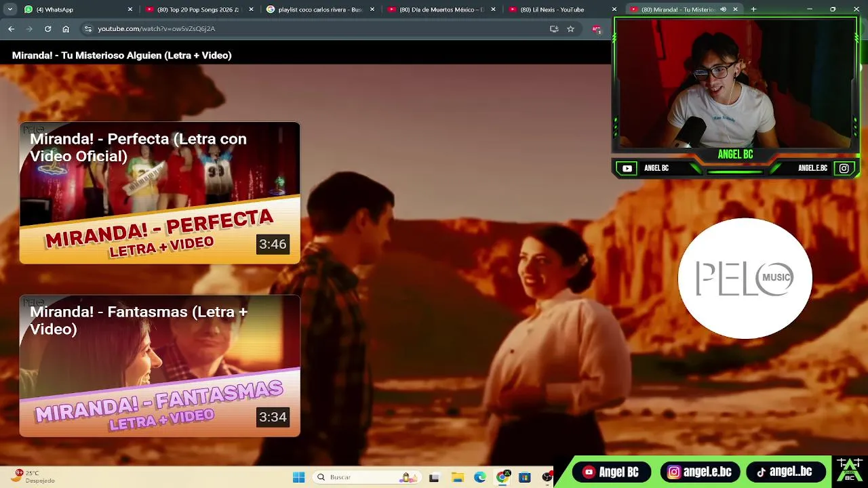The height and width of the screenshot is (488, 868).
Task: Close the Día de Muertos México tab
Action: (x=493, y=9)
